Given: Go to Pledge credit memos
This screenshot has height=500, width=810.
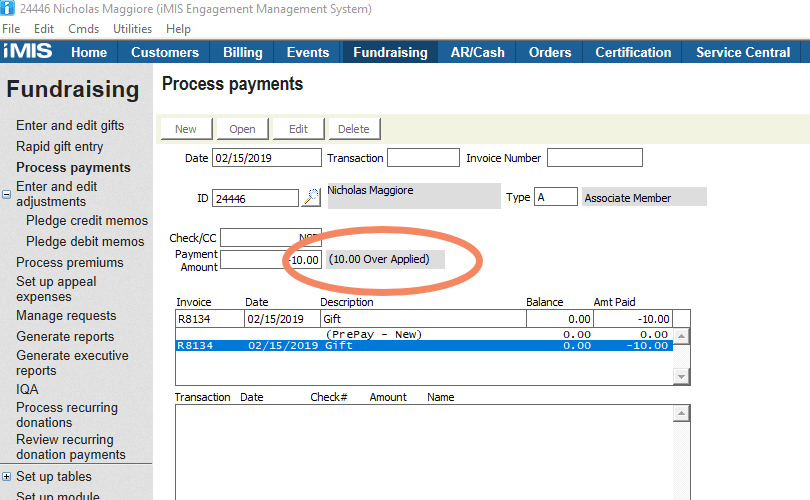Looking at the screenshot, I should pyautogui.click(x=87, y=221).
